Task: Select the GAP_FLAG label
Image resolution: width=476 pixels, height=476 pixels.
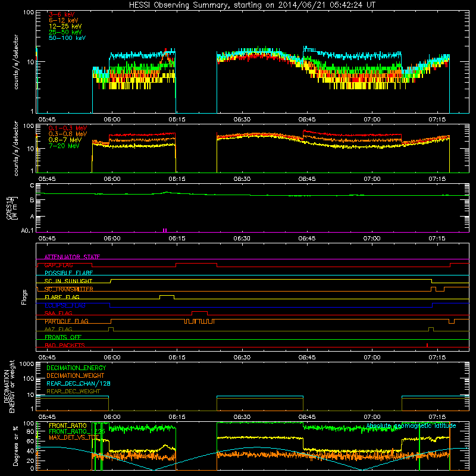Action: coord(58,265)
